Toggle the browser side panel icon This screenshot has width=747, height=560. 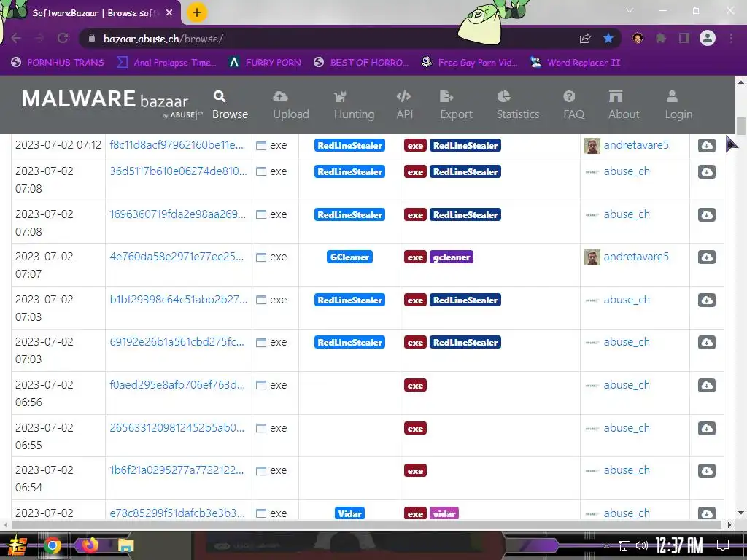tap(684, 38)
